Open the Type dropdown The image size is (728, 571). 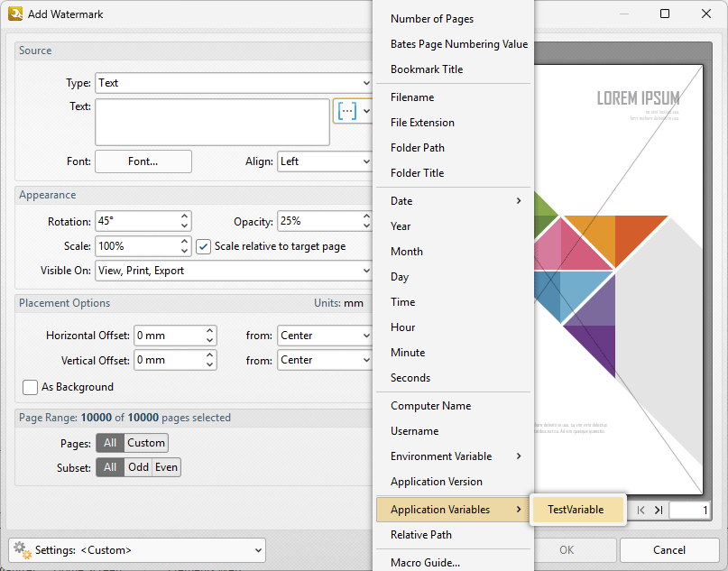click(x=234, y=83)
